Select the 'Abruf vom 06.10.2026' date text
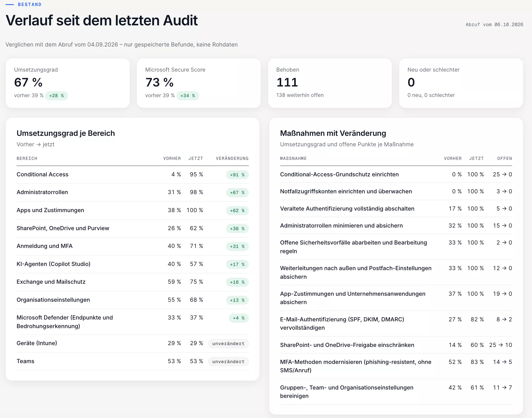 coord(494,25)
